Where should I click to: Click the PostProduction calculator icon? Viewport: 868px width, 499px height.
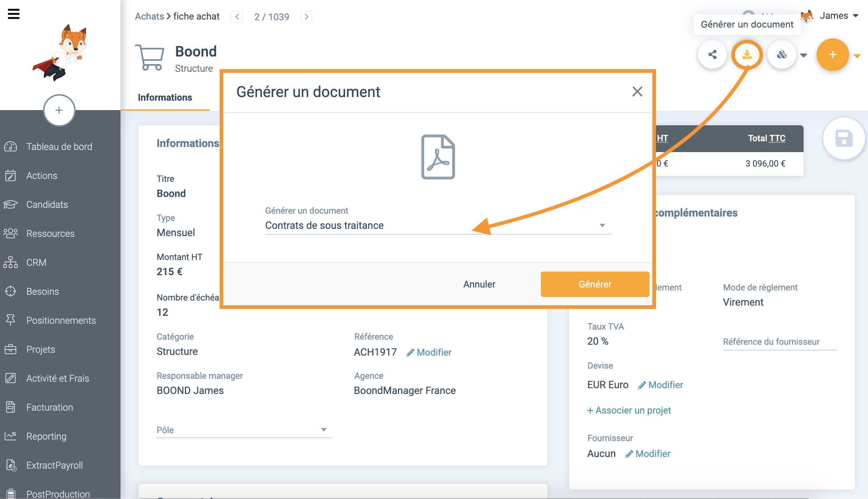click(x=11, y=493)
